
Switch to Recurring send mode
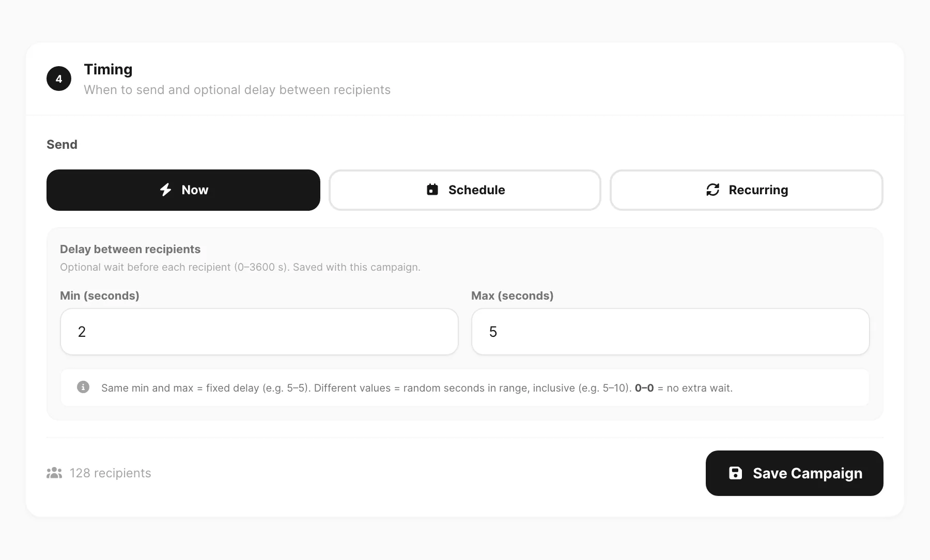[x=747, y=190]
